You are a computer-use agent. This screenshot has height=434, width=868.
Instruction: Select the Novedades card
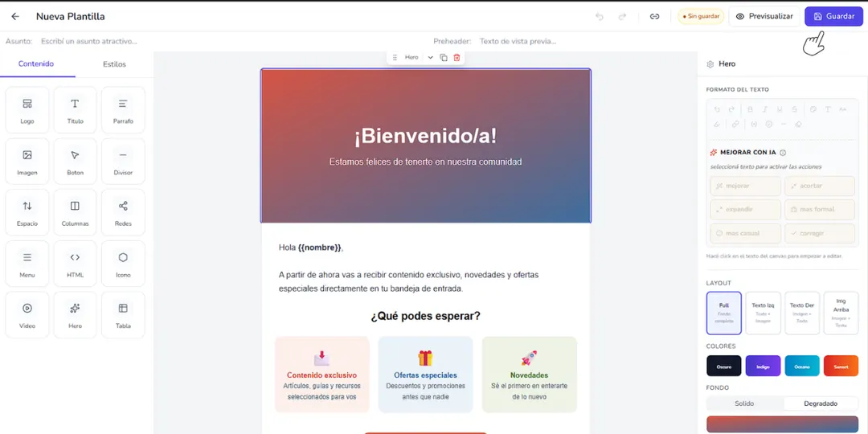click(529, 375)
